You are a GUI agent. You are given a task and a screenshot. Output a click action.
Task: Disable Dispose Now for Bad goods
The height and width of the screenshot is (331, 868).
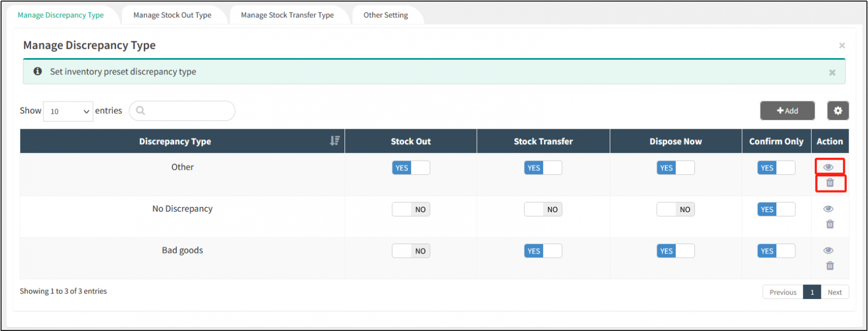coord(675,251)
